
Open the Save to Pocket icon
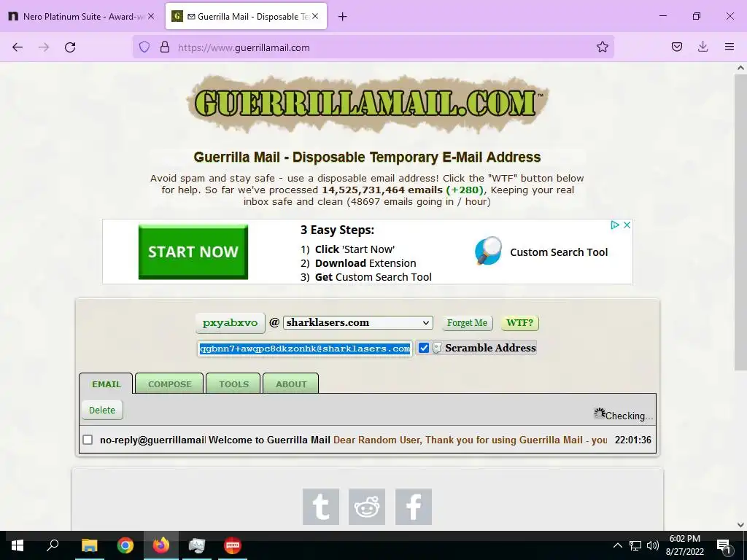(x=676, y=47)
